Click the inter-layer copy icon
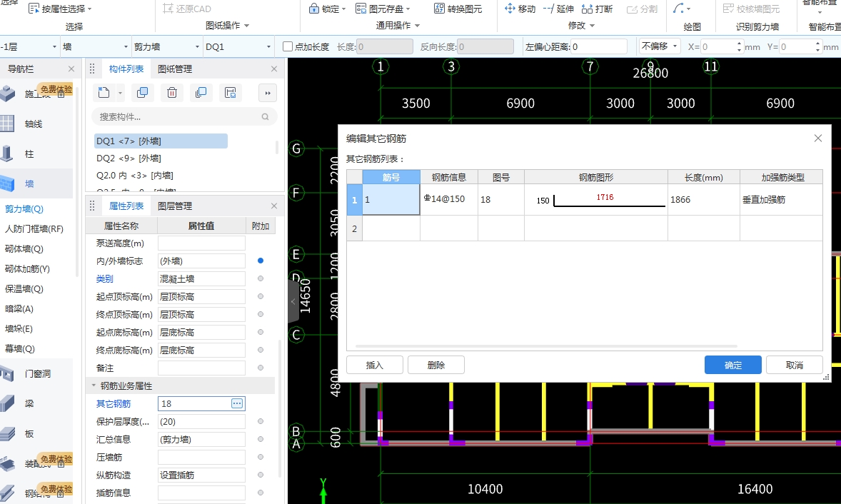The image size is (841, 504). tap(201, 93)
